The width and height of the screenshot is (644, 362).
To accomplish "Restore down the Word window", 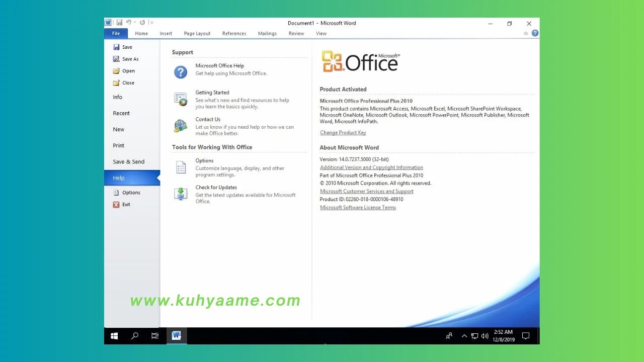I will pos(509,24).
